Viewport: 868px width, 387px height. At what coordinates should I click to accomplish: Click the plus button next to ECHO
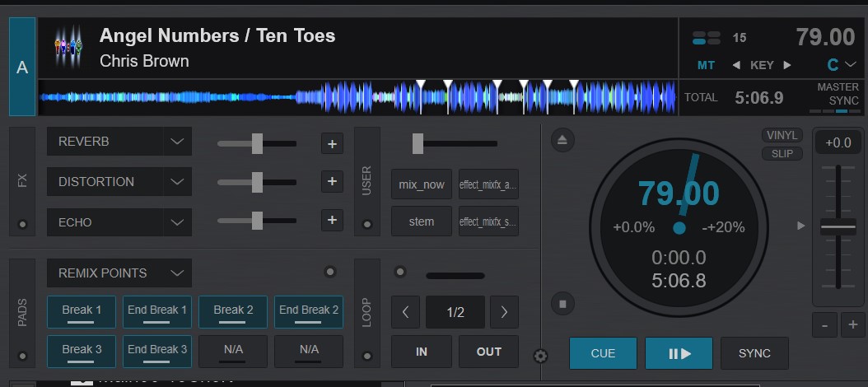332,221
